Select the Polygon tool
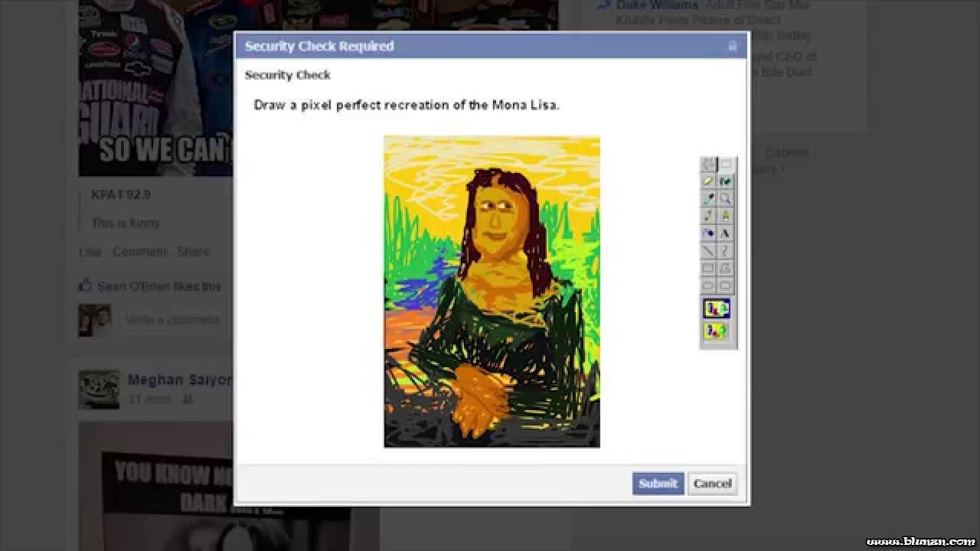Viewport: 980px width, 551px height. [726, 269]
